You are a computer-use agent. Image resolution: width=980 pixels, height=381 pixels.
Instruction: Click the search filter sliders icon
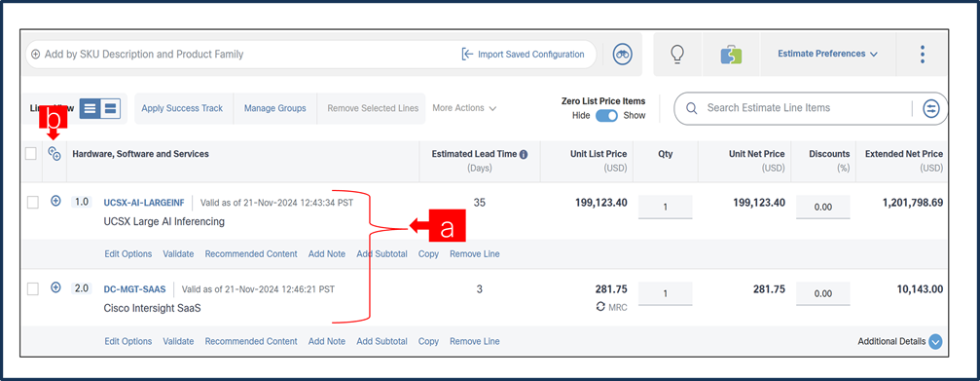[931, 108]
